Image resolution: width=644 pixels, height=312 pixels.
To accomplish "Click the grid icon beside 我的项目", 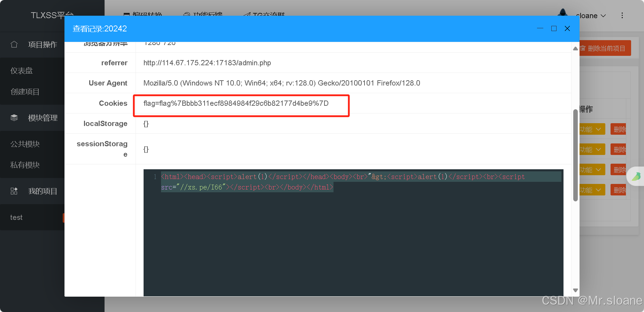I will click(x=14, y=191).
